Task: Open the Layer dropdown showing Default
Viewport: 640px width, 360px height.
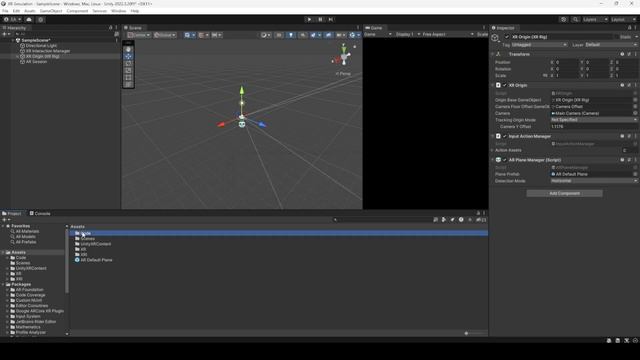Action: [611, 44]
